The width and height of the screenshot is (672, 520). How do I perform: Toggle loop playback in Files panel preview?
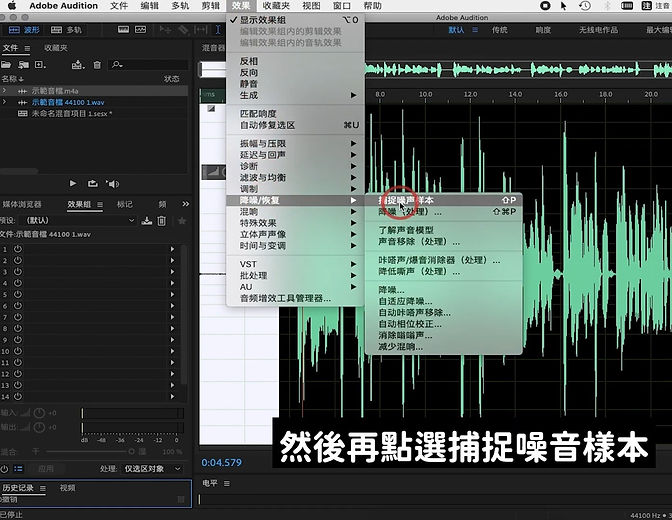[x=93, y=183]
